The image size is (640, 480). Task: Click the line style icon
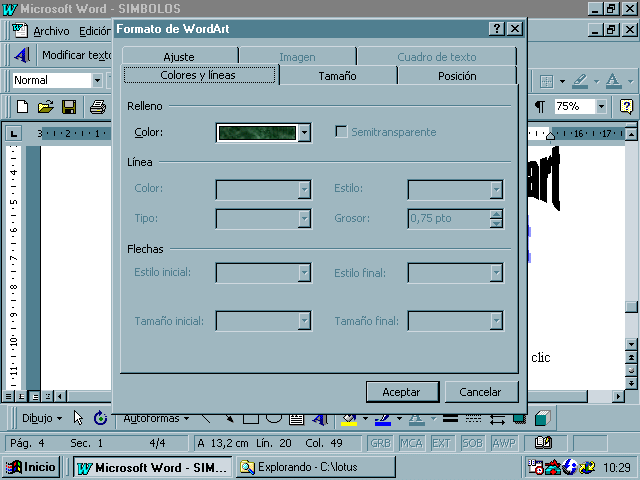(x=450, y=419)
